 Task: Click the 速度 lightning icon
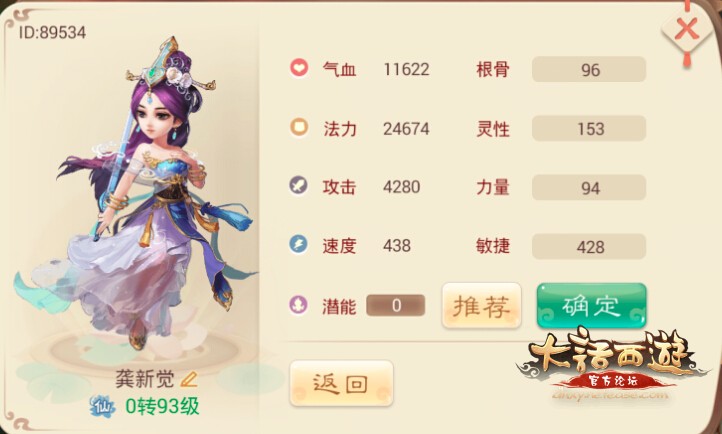click(299, 244)
